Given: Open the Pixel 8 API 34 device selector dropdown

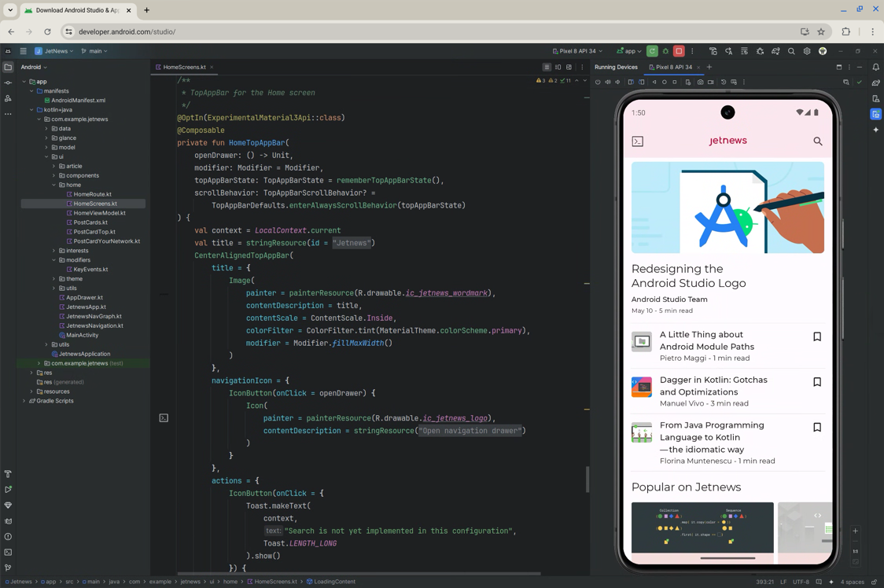Looking at the screenshot, I should pyautogui.click(x=578, y=50).
